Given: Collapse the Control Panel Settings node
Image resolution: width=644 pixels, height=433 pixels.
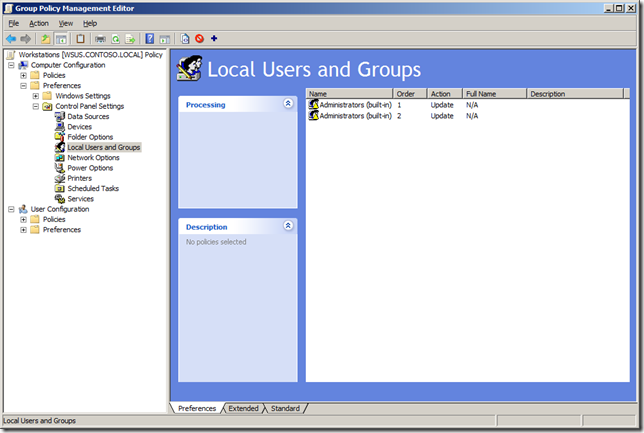Looking at the screenshot, I should tap(36, 106).
